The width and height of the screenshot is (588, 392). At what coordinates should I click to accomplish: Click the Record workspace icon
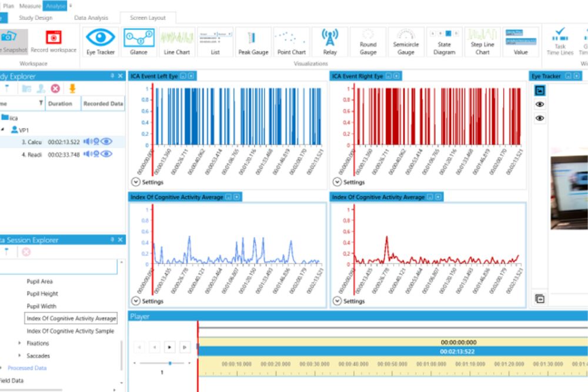pos(54,39)
